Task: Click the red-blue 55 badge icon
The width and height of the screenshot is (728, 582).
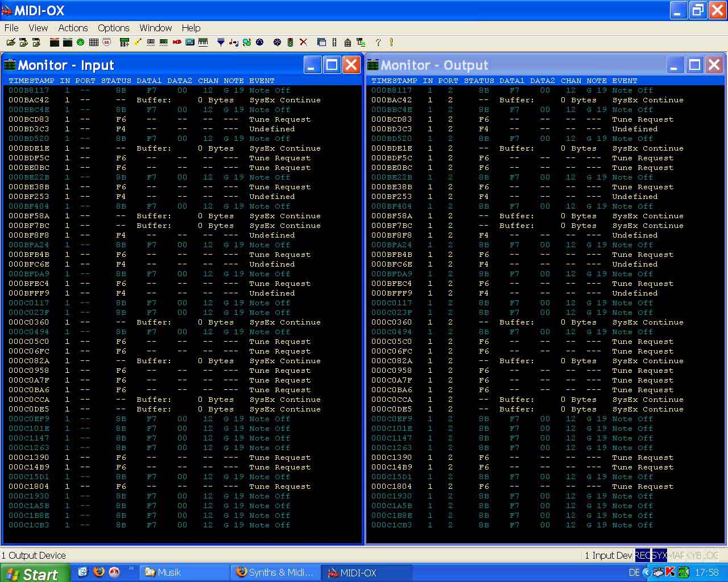Action: pos(107,42)
